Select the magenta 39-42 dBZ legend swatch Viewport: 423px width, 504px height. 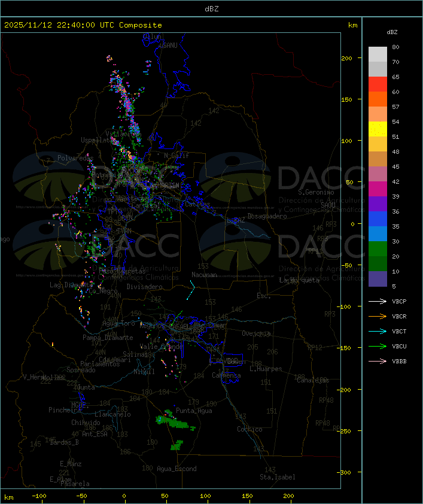(378, 189)
